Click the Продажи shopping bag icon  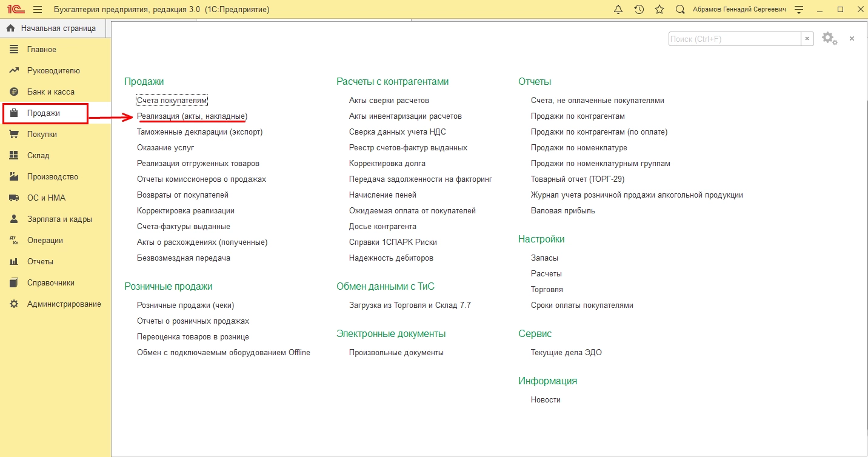pos(14,113)
